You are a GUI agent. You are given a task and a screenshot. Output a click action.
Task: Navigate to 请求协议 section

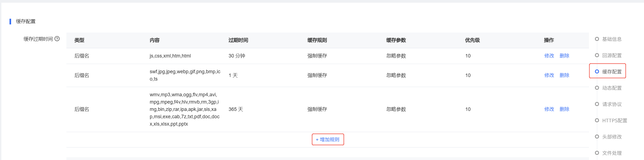click(x=612, y=104)
